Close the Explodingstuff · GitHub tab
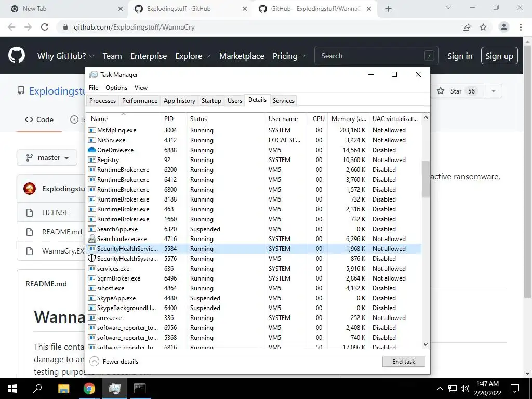This screenshot has width=532, height=399. [245, 9]
